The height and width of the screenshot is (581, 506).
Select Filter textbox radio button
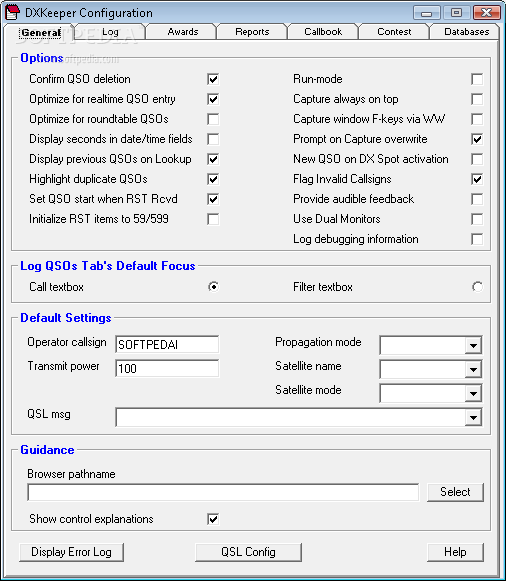[477, 287]
